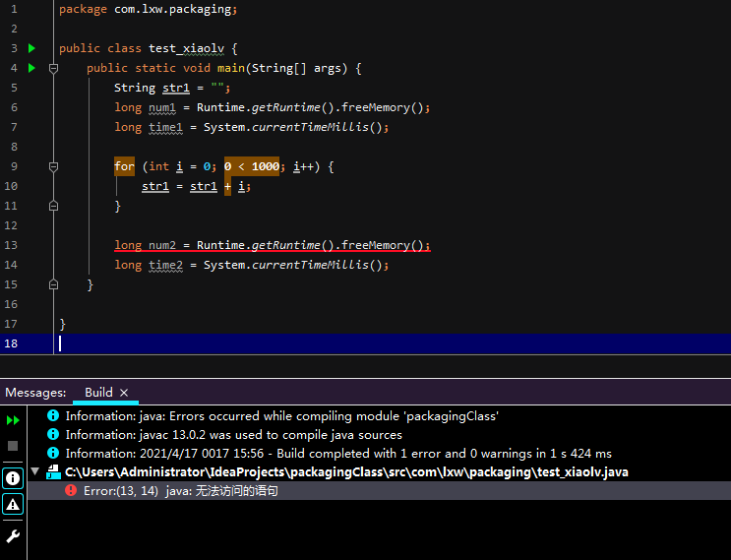
Task: Click the stop build square icon
Action: (x=13, y=446)
